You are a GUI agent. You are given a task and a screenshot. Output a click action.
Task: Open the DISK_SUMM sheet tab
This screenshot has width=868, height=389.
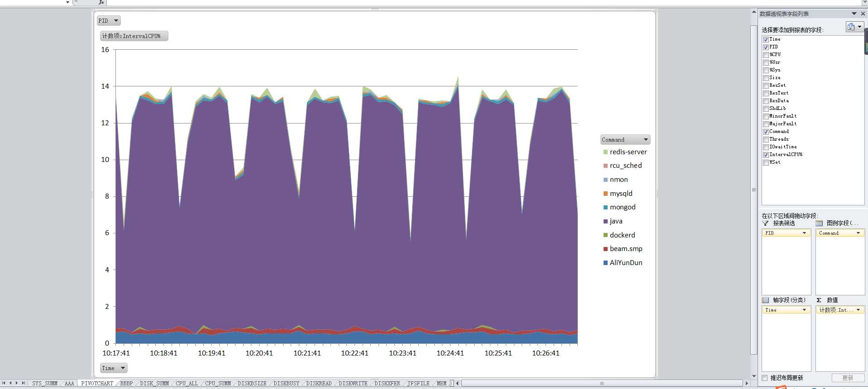[154, 384]
